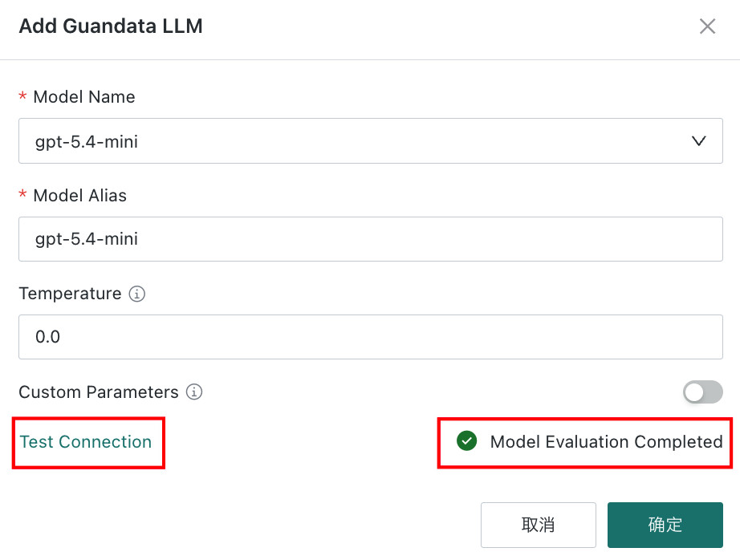Focus the Temperature value field
The width and height of the screenshot is (740, 560).
[371, 337]
